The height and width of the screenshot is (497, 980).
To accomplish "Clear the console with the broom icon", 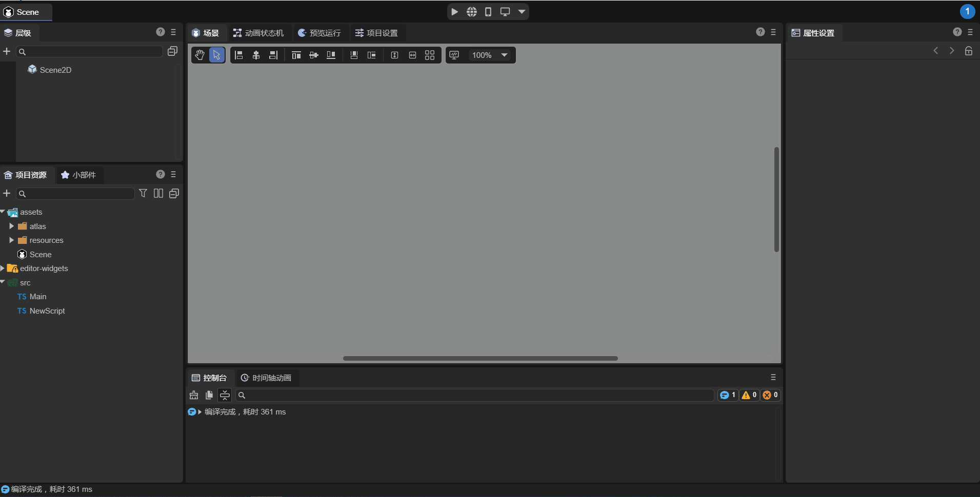I will [x=194, y=395].
